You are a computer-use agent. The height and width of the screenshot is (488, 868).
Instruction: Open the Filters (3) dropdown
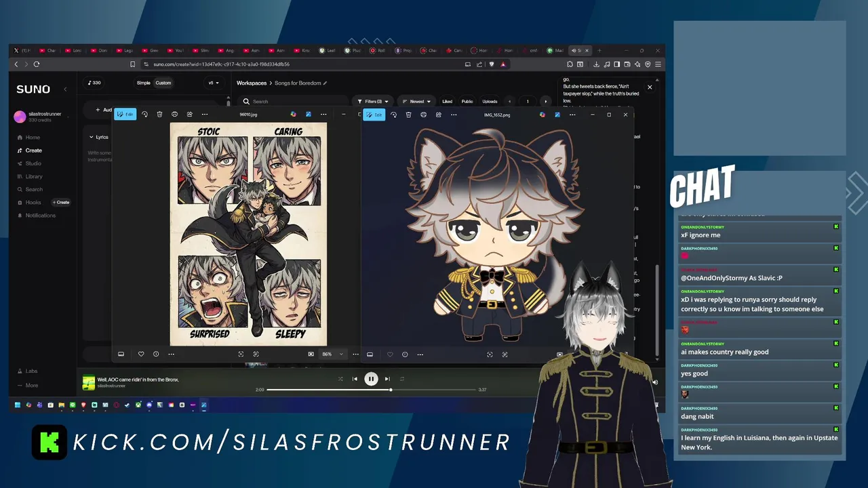(x=372, y=101)
